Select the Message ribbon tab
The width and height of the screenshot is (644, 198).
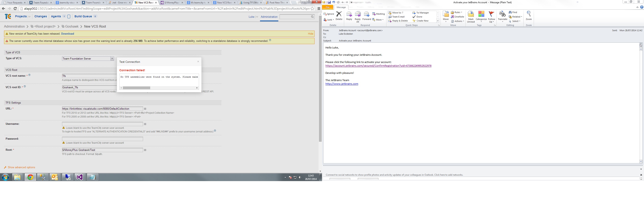[341, 7]
